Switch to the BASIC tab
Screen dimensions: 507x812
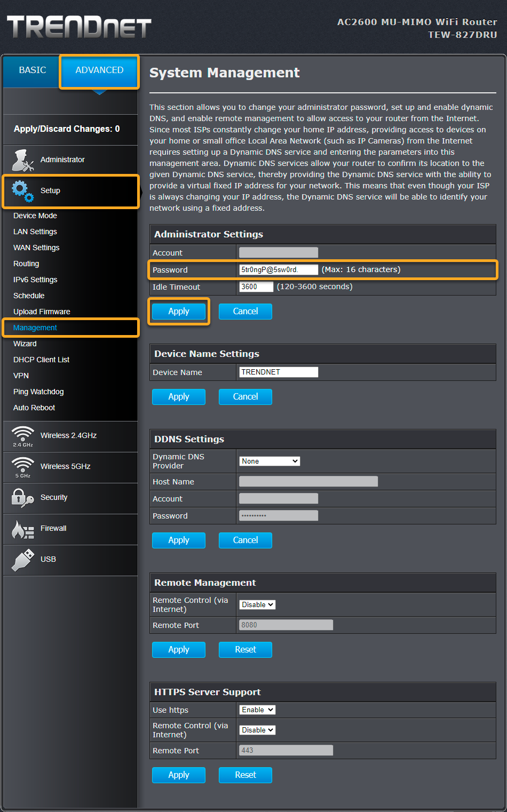pos(33,70)
